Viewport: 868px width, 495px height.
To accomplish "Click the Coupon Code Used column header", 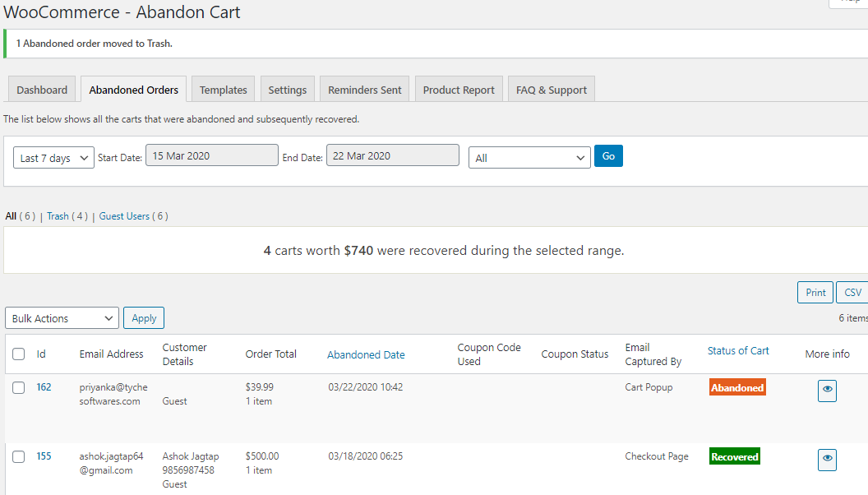I will coord(489,354).
